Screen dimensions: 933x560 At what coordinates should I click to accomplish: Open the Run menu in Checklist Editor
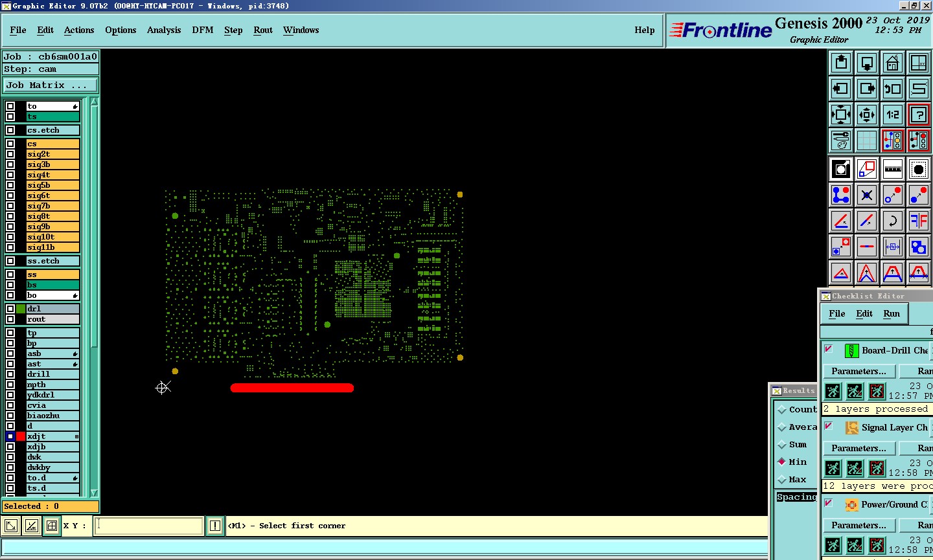(892, 314)
